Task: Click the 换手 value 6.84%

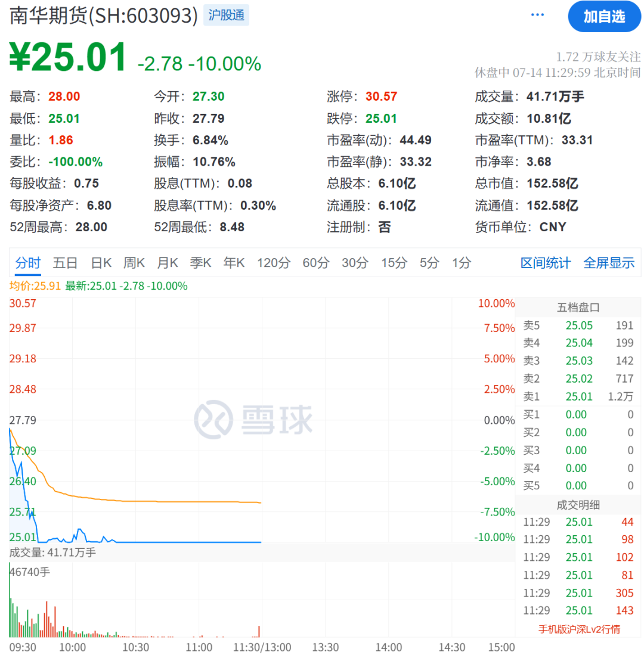Action: pyautogui.click(x=210, y=140)
